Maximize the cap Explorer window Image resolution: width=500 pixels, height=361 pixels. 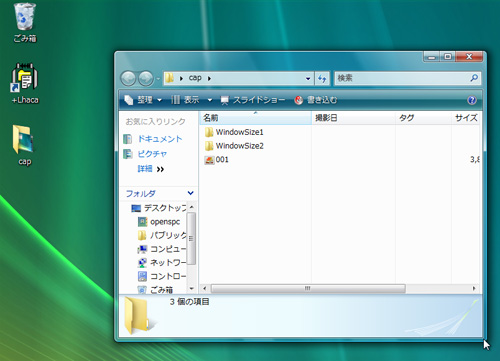click(x=448, y=57)
